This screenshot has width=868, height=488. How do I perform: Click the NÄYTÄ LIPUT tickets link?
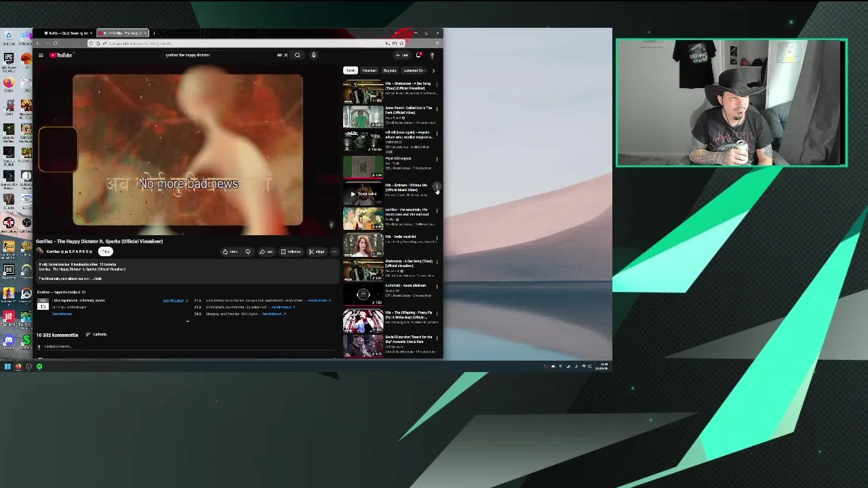(175, 301)
